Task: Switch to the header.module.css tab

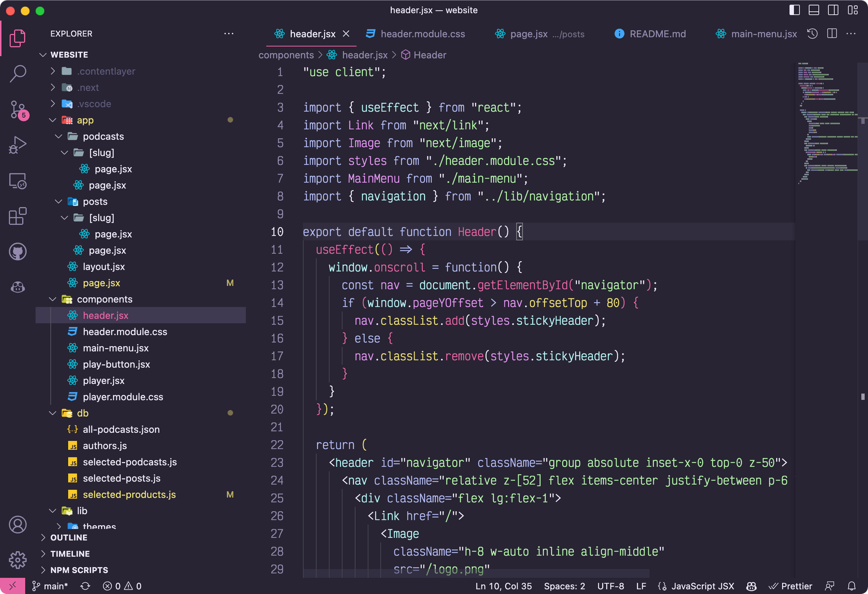Action: [422, 33]
